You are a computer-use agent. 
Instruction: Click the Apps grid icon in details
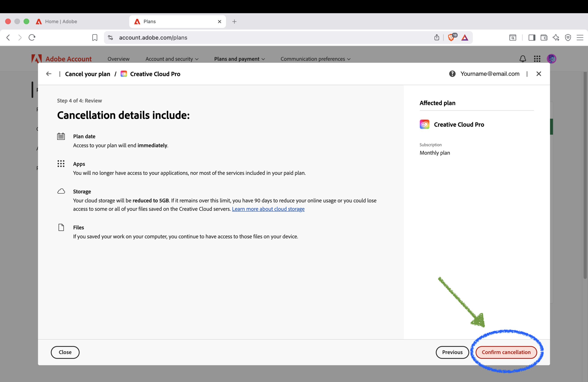(x=61, y=164)
